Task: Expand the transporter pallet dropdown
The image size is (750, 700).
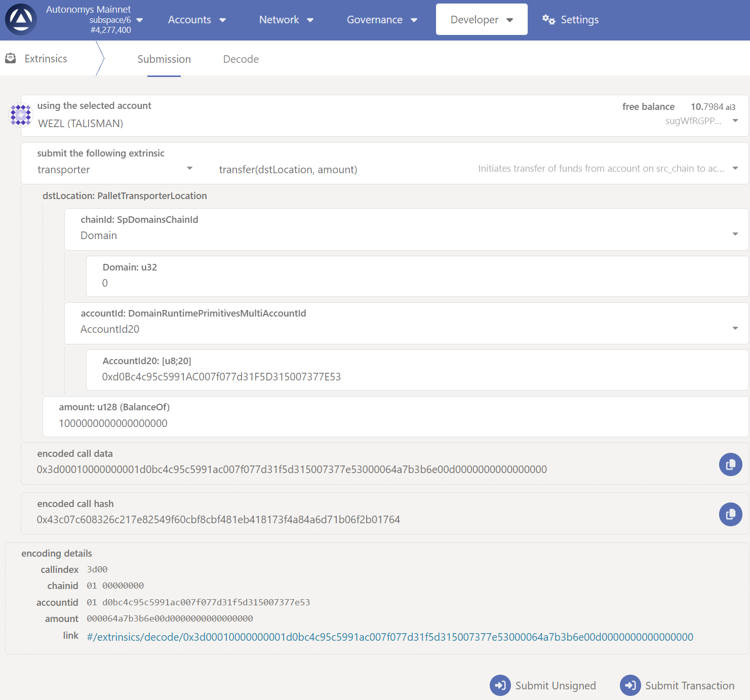Action: point(114,169)
